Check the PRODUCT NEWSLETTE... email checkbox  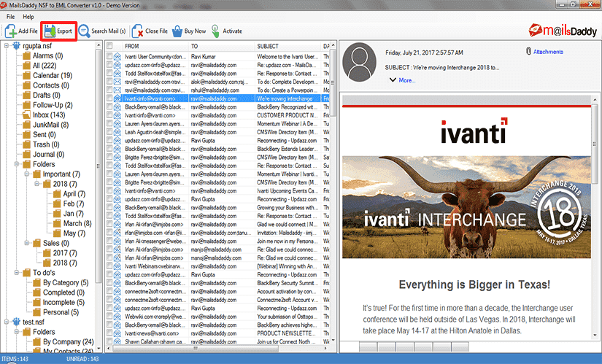tap(109, 333)
